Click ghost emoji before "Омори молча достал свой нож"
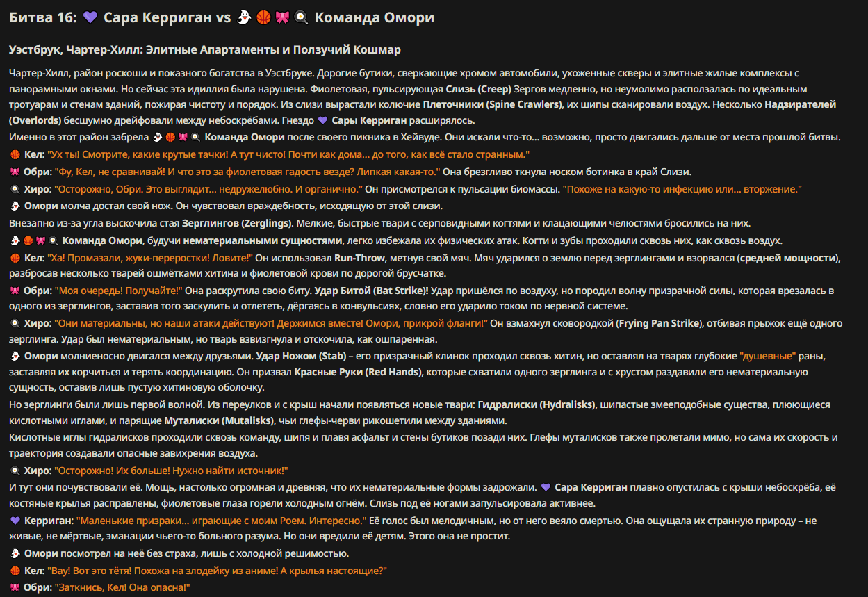 coord(15,206)
